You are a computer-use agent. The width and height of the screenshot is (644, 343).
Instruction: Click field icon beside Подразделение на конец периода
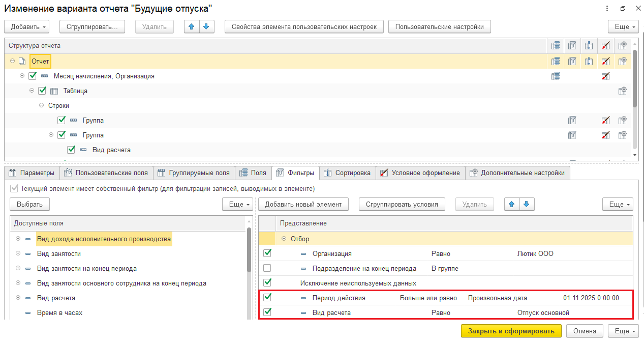[303, 268]
